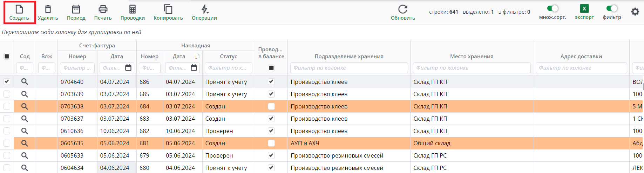Check the balance checkbox in row 0703638

[x=271, y=106]
